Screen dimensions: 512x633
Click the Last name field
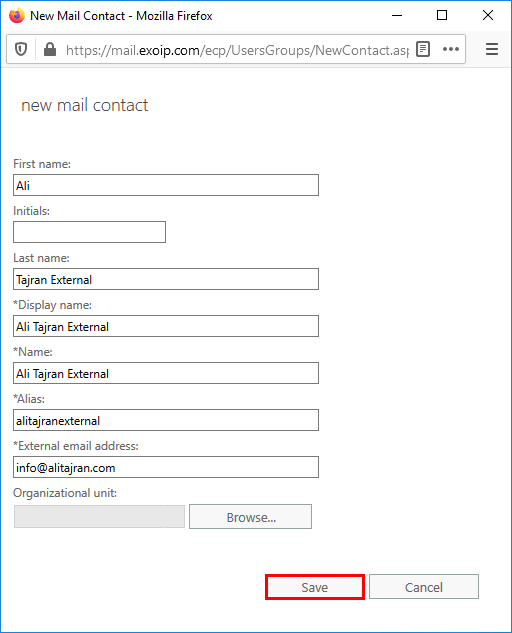166,279
